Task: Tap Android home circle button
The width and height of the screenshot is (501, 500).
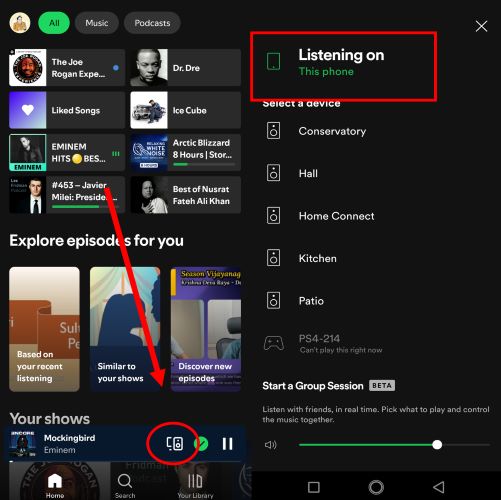Action: [376, 487]
